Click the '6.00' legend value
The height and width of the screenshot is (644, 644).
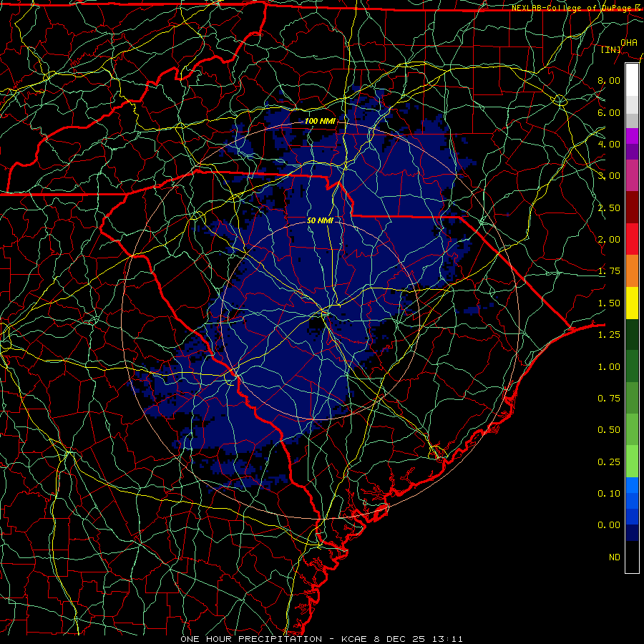pyautogui.click(x=609, y=112)
